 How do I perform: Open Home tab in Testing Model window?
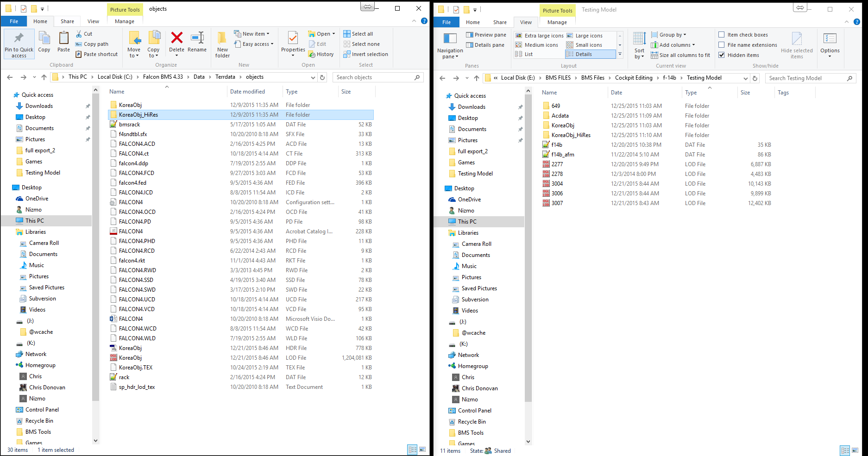(x=473, y=22)
